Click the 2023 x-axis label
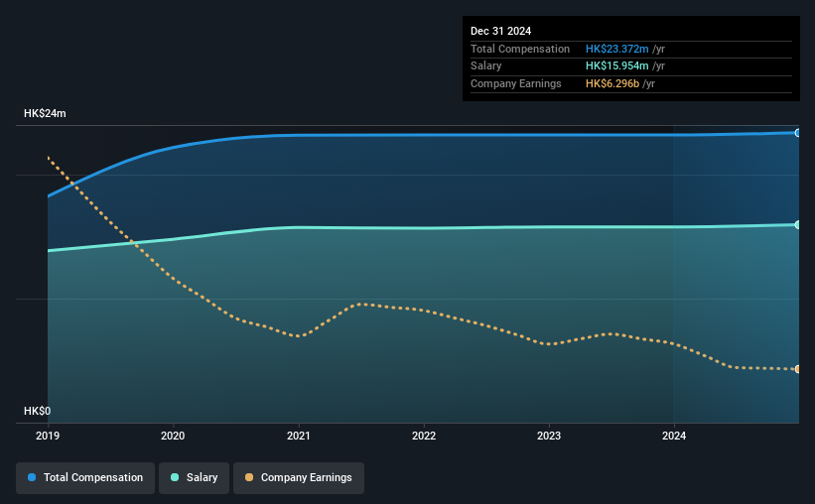Image resolution: width=815 pixels, height=504 pixels. (x=549, y=436)
